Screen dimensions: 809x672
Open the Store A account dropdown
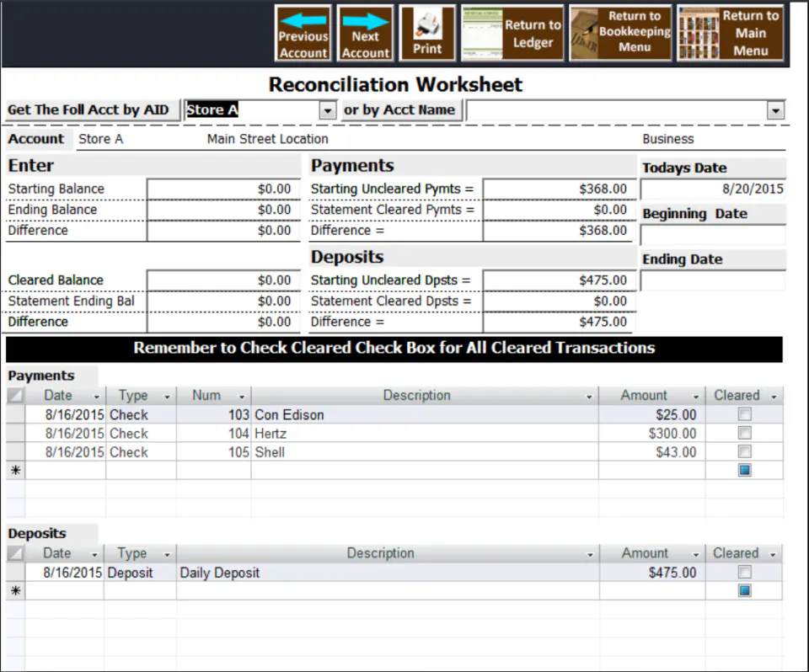(327, 109)
